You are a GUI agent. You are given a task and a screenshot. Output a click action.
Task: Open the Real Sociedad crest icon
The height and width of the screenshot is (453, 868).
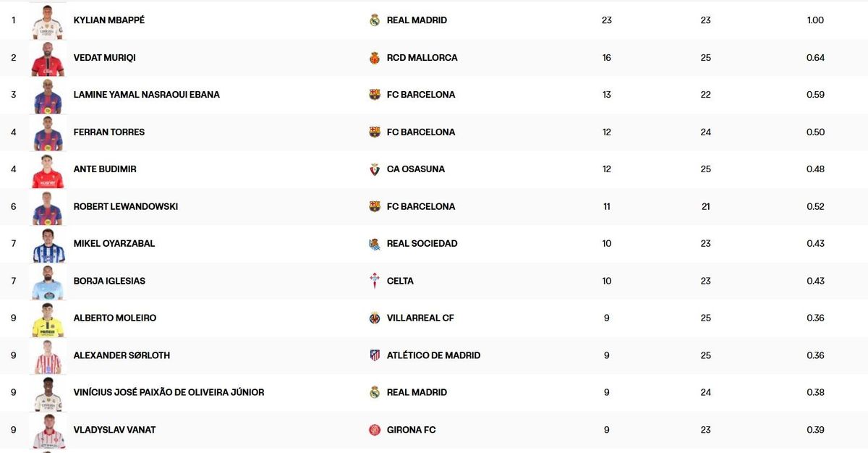pyautogui.click(x=375, y=244)
